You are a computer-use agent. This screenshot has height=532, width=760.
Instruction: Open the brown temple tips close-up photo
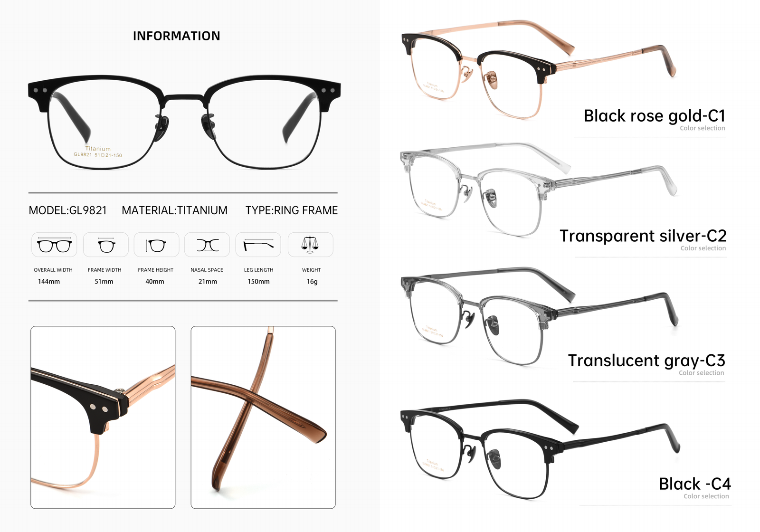(263, 418)
